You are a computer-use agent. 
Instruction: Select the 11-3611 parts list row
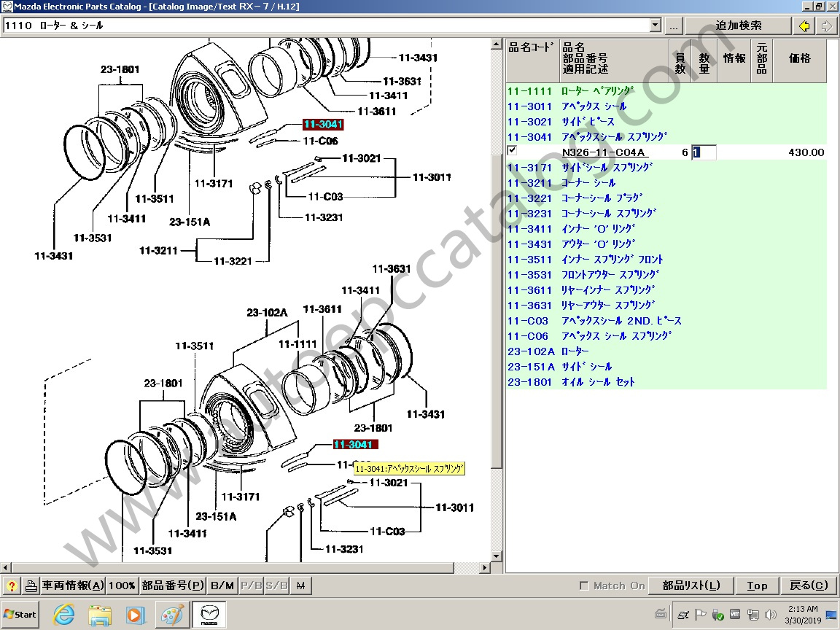coord(666,289)
